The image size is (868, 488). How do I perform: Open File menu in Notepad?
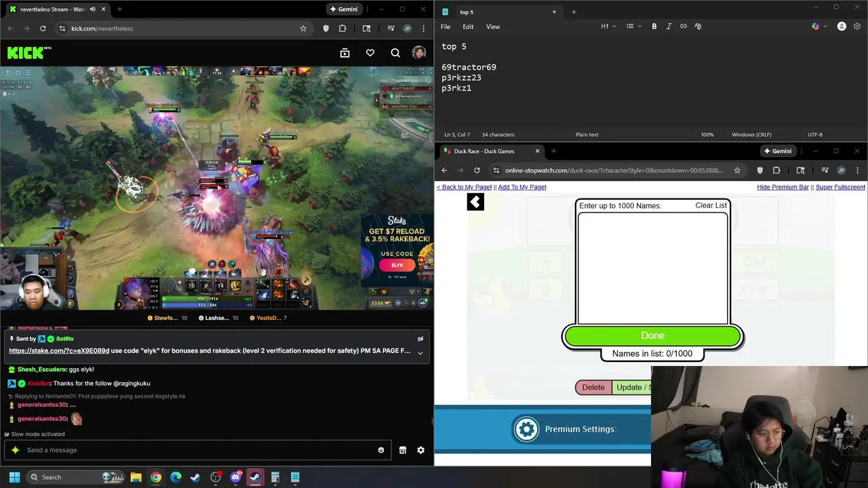(446, 26)
